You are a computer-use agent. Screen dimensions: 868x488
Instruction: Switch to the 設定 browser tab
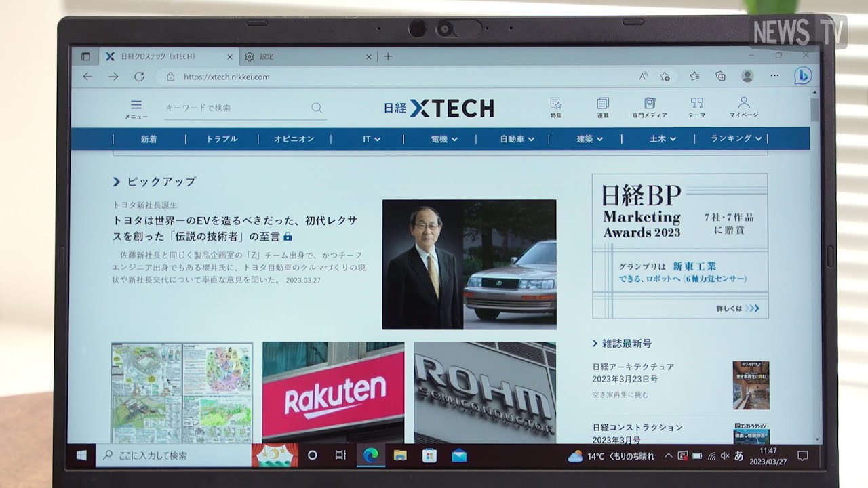(309, 57)
